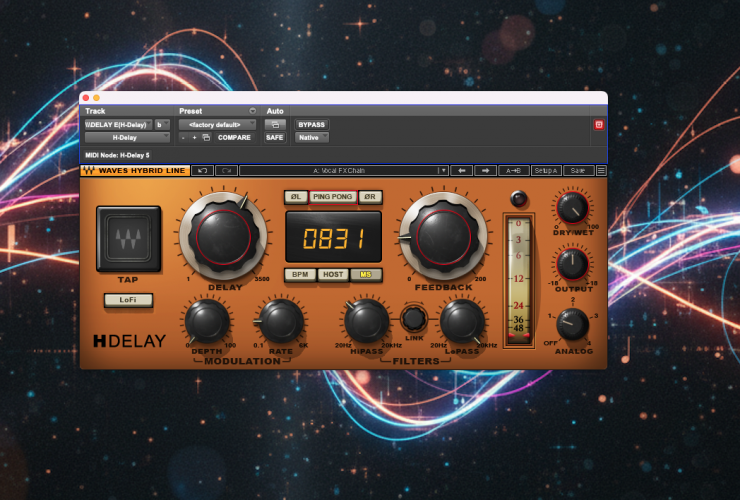Toggle right phase invert ØR
Screen dimensions: 740x500
point(370,197)
